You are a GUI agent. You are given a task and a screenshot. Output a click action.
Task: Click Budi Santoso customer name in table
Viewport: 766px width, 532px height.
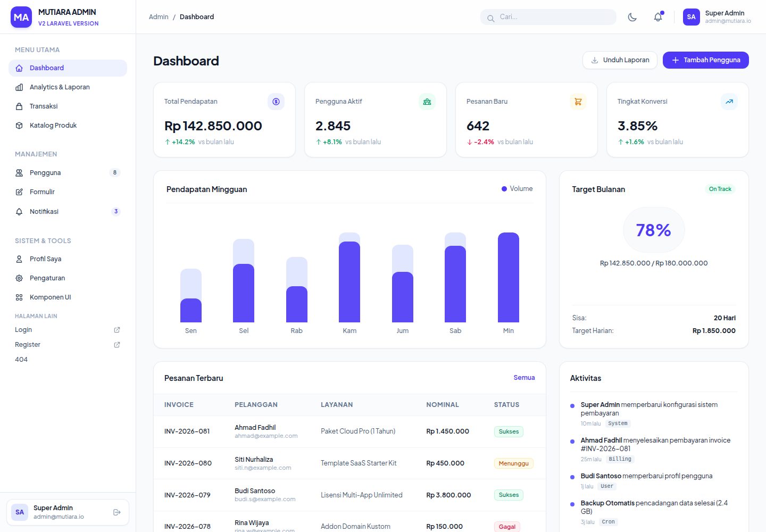pos(255,491)
